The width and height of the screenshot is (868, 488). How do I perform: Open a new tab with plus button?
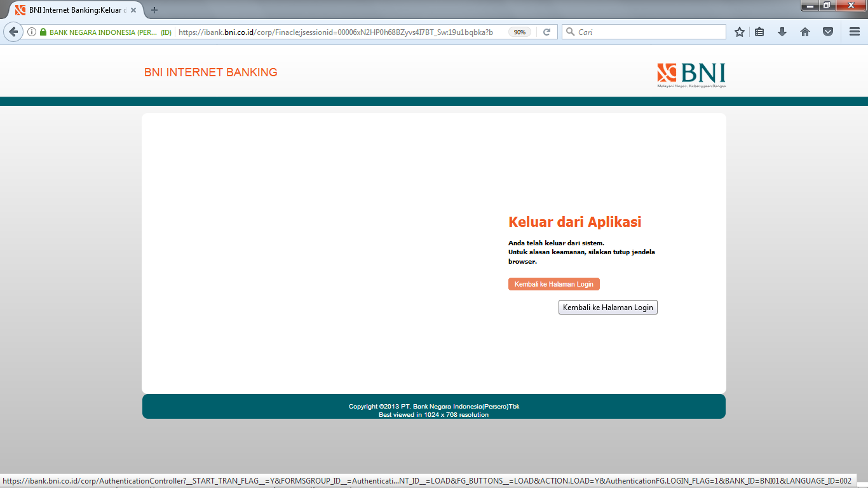pyautogui.click(x=154, y=10)
